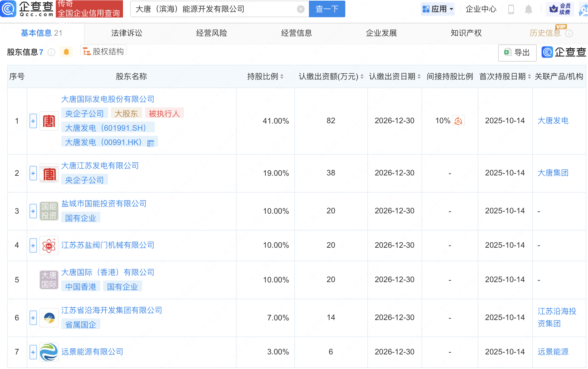Image resolution: width=588 pixels, height=369 pixels.
Task: Click the 查一下 search button
Action: click(x=327, y=9)
